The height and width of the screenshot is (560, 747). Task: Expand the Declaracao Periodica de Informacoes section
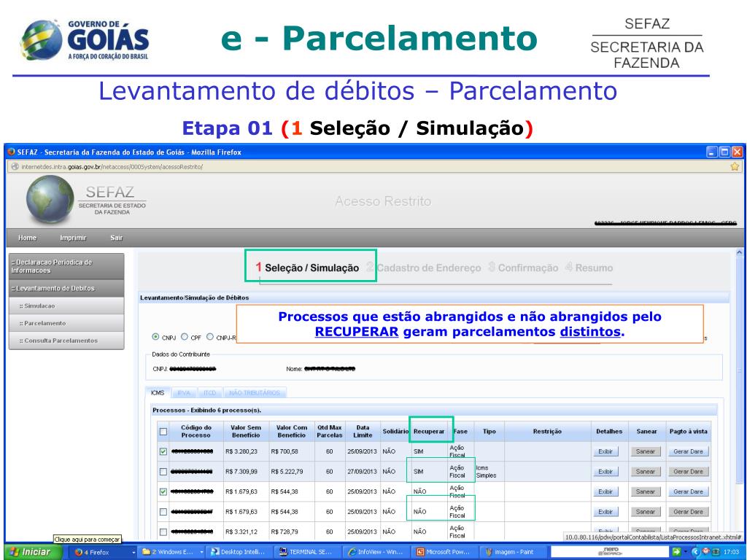66,266
